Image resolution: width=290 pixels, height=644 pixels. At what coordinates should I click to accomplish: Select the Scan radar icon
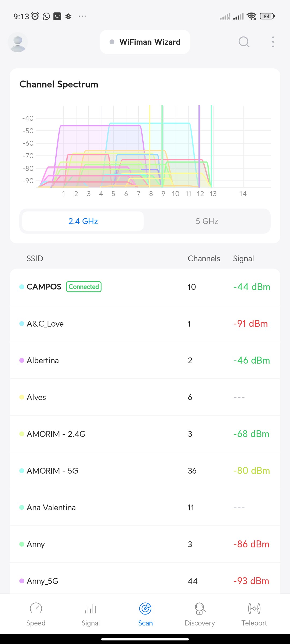pyautogui.click(x=145, y=609)
